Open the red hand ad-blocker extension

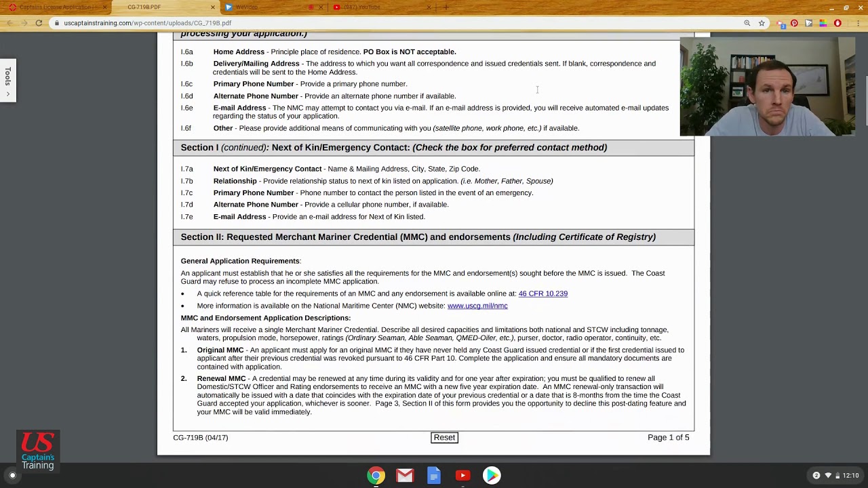click(837, 23)
